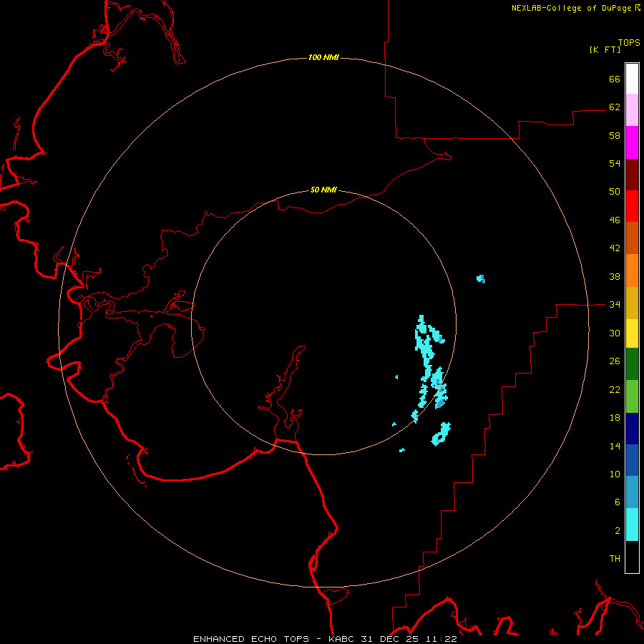Click the legend value 26
Image resolution: width=644 pixels, height=644 pixels.
click(x=615, y=361)
